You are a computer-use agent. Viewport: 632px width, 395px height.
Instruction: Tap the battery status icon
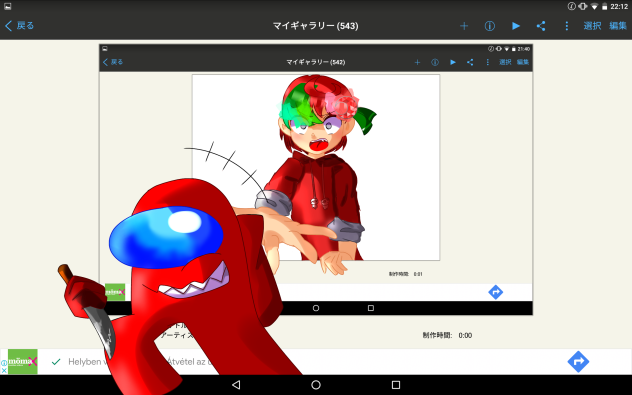point(604,6)
